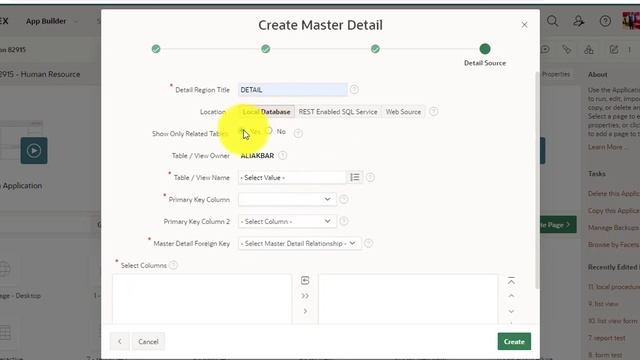Click the edit application pencil icon
Screen dimensions: 640x360
click(613, 50)
